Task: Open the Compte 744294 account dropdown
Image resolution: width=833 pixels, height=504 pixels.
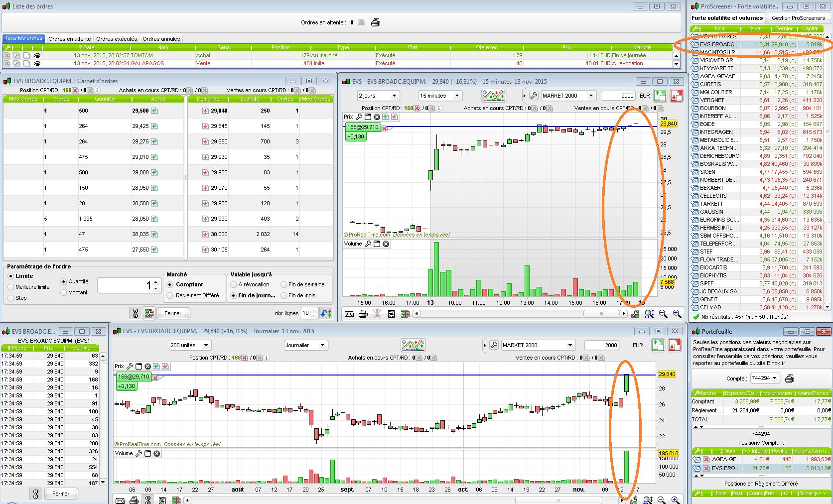Action: coord(765,378)
